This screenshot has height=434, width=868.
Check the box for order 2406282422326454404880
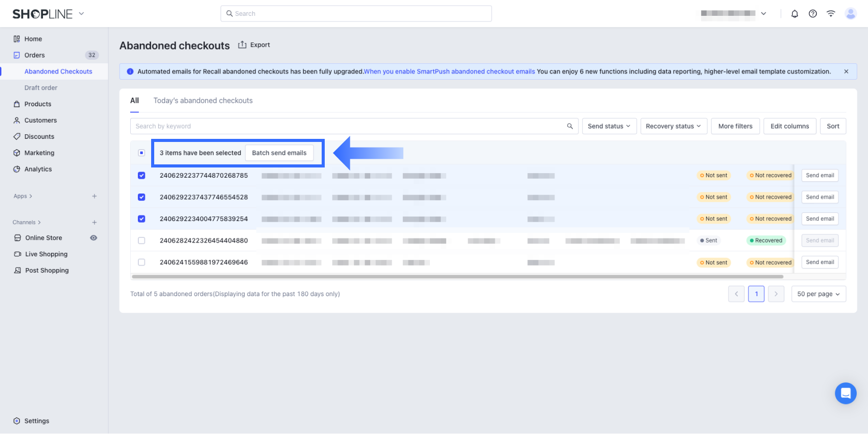[x=141, y=240]
